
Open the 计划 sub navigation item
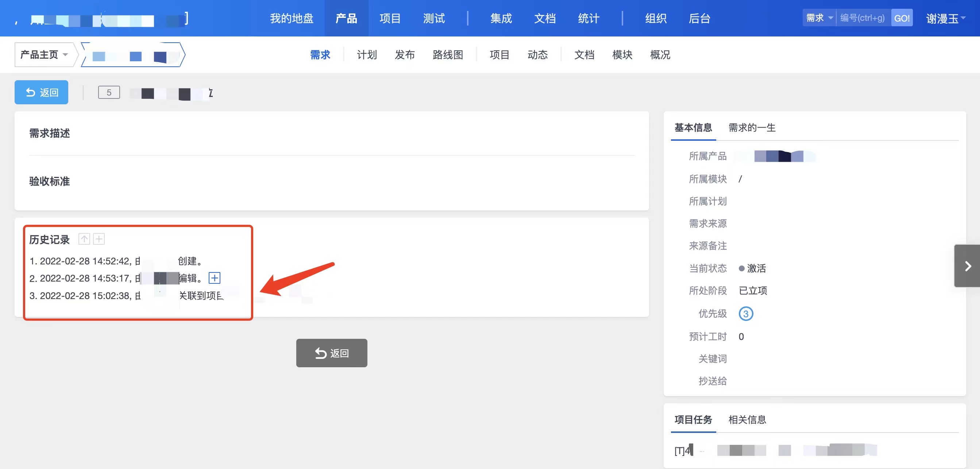point(367,55)
